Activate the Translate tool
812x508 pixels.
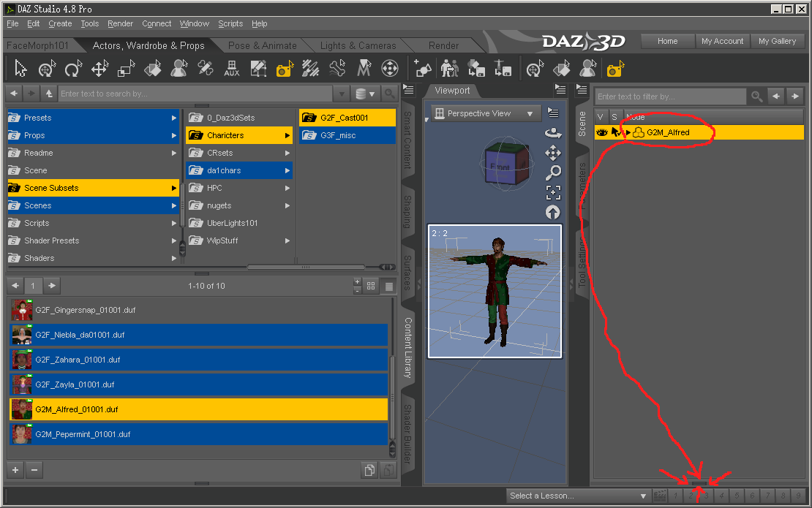click(x=99, y=68)
